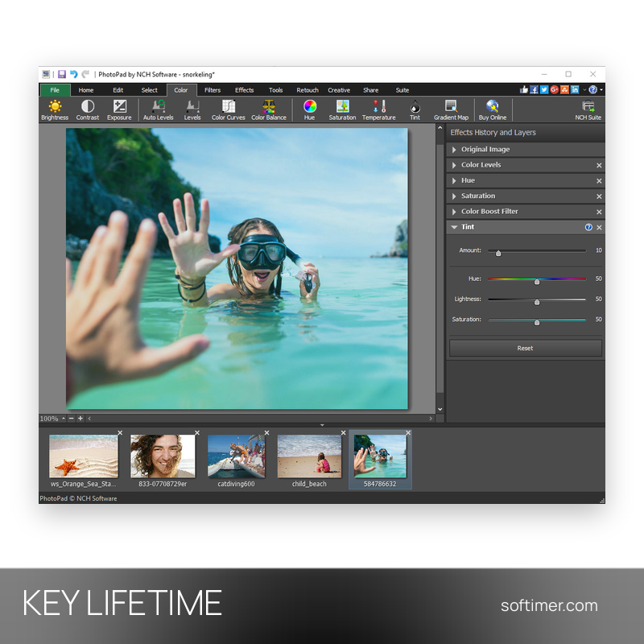Open the Temperature thermometer tool
The image size is (644, 644).
click(x=378, y=109)
